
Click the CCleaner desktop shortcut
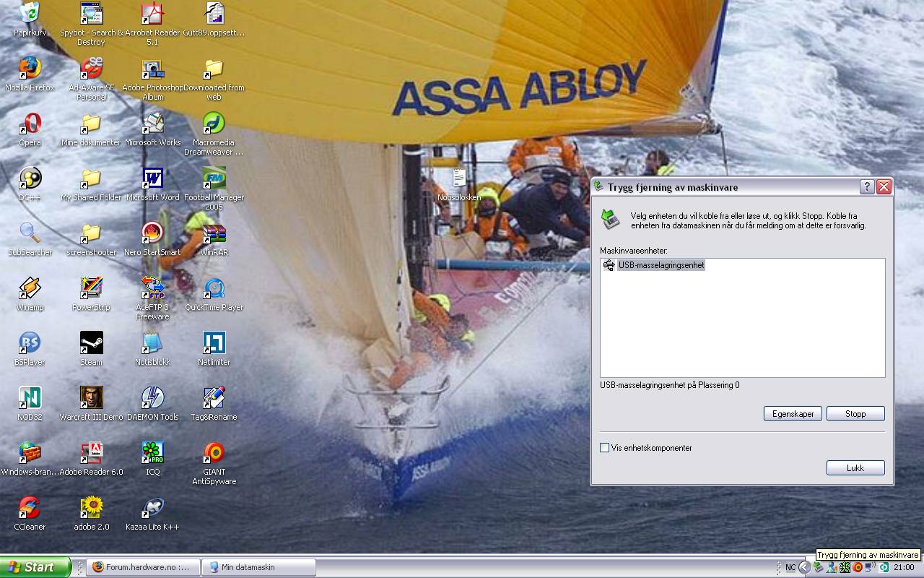[x=30, y=509]
